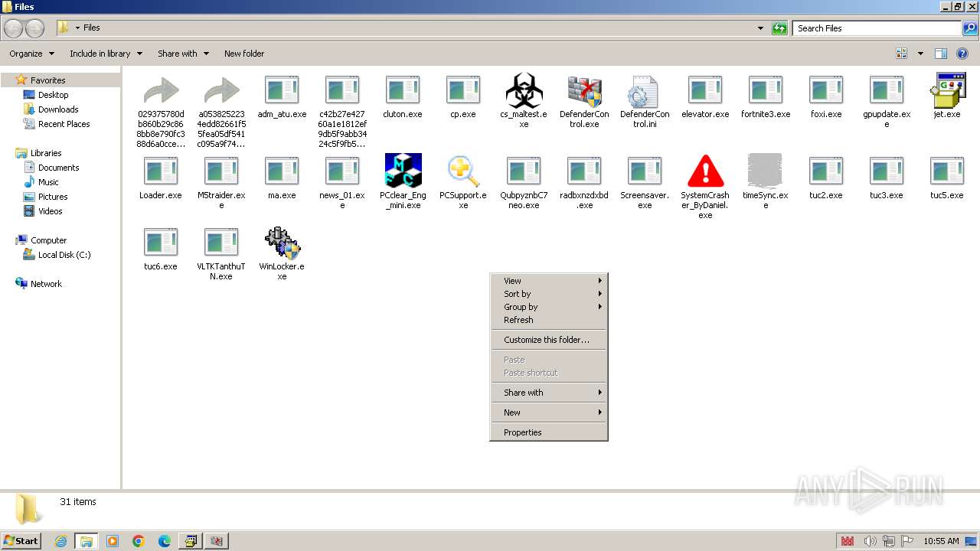Open Share with submenu in context menu

(x=549, y=393)
